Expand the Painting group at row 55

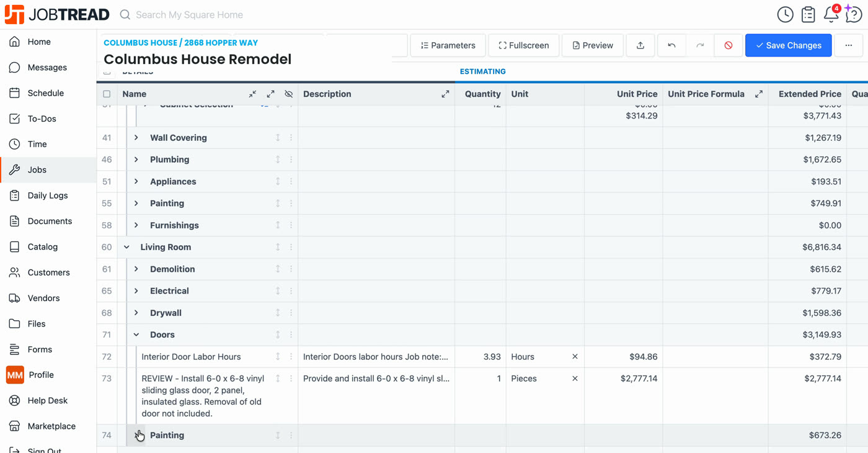click(136, 204)
